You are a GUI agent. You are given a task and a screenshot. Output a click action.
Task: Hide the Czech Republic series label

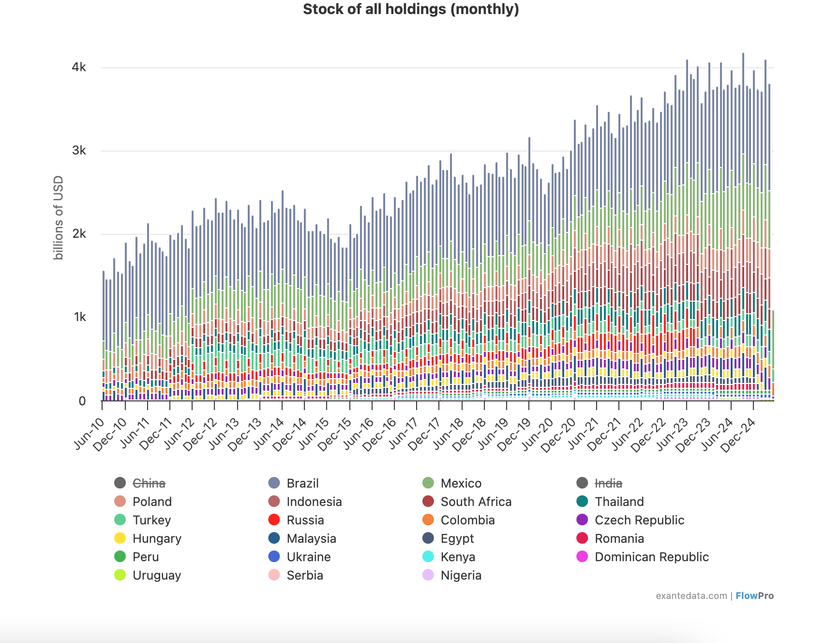(639, 520)
